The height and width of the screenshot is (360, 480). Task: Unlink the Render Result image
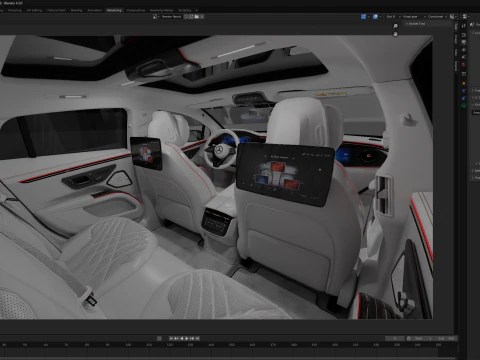pos(202,17)
